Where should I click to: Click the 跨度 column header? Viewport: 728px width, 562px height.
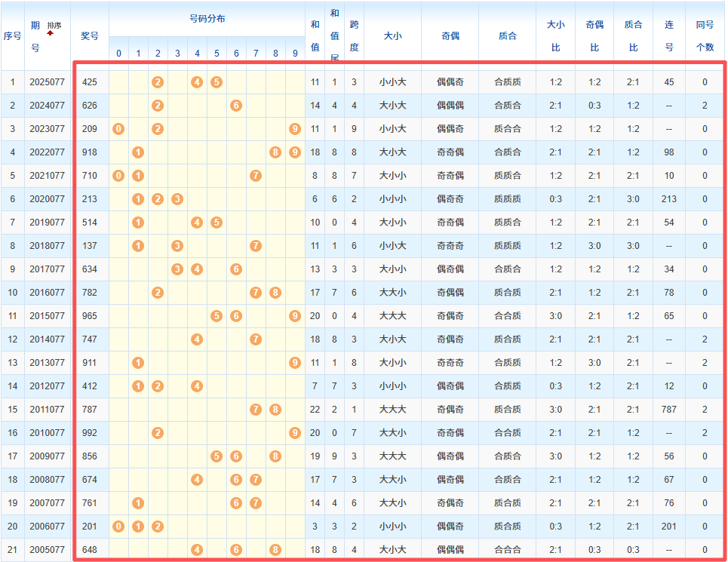tap(355, 35)
